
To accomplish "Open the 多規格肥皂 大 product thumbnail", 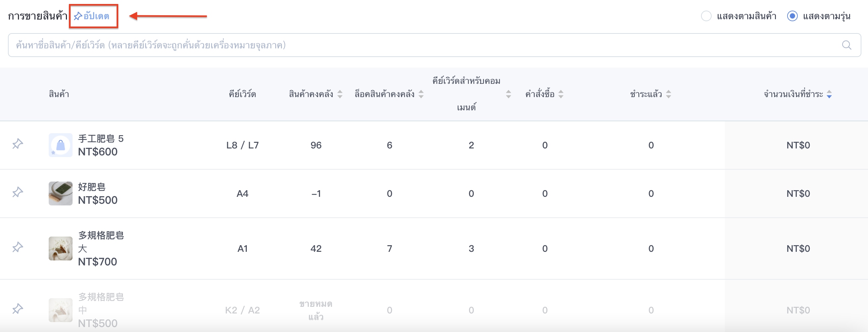I will click(61, 249).
